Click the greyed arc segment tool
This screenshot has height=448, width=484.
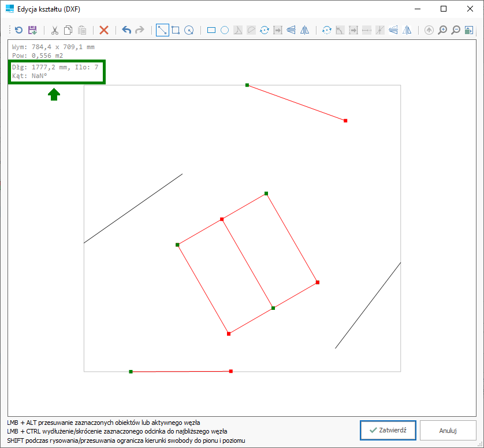pyautogui.click(x=251, y=30)
